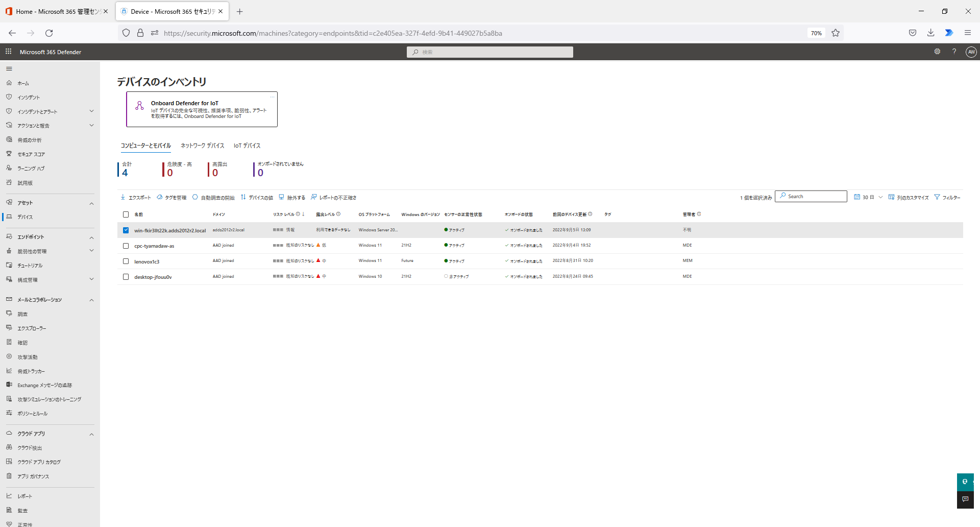The height and width of the screenshot is (527, 980).
Task: Click レポートの不正確さ in the toolbar
Action: tap(334, 198)
